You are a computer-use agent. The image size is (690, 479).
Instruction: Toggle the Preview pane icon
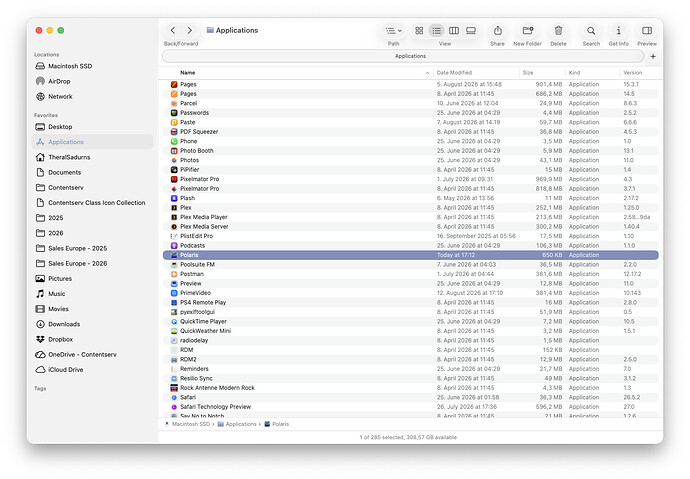point(647,30)
